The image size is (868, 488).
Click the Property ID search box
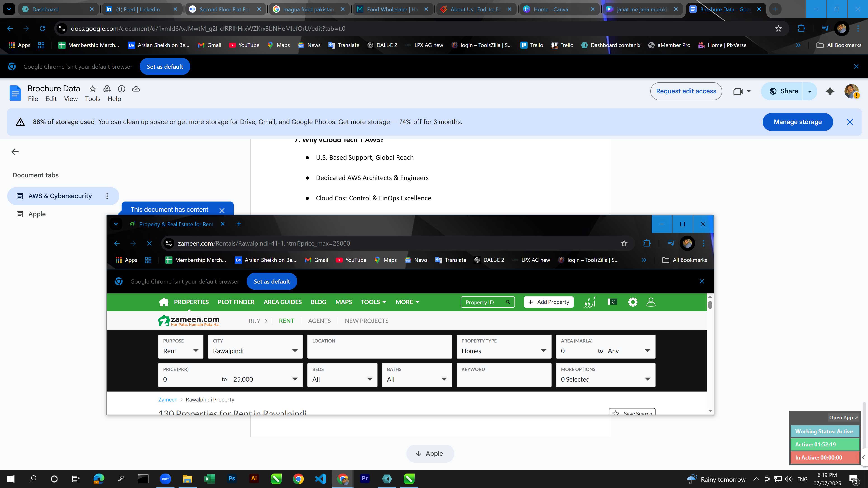(487, 302)
